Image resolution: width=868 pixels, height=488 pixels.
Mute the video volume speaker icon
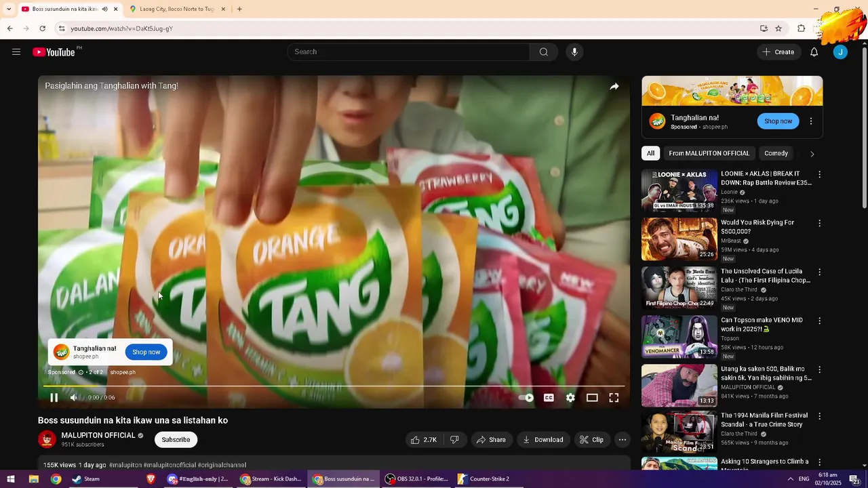point(74,398)
